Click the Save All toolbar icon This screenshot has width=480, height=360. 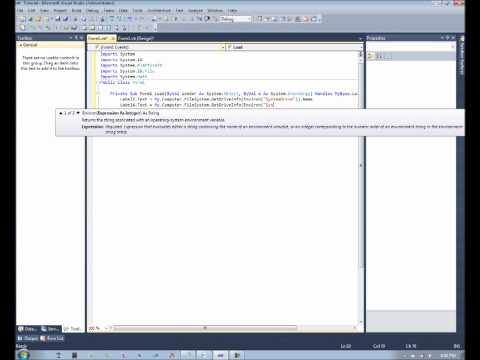click(x=66, y=19)
